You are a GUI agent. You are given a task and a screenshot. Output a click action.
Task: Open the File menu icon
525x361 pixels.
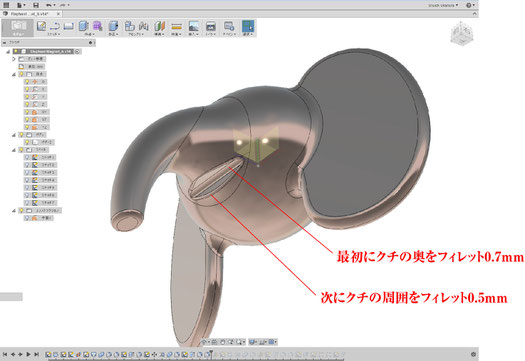point(20,5)
